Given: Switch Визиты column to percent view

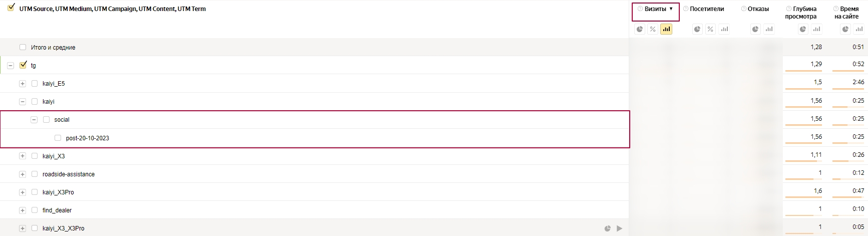Looking at the screenshot, I should 653,29.
